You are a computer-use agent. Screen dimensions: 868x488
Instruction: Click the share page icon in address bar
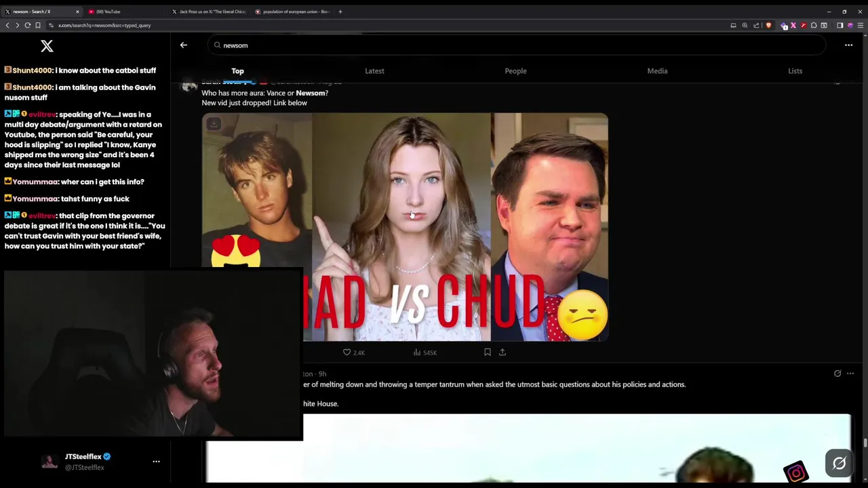point(756,25)
